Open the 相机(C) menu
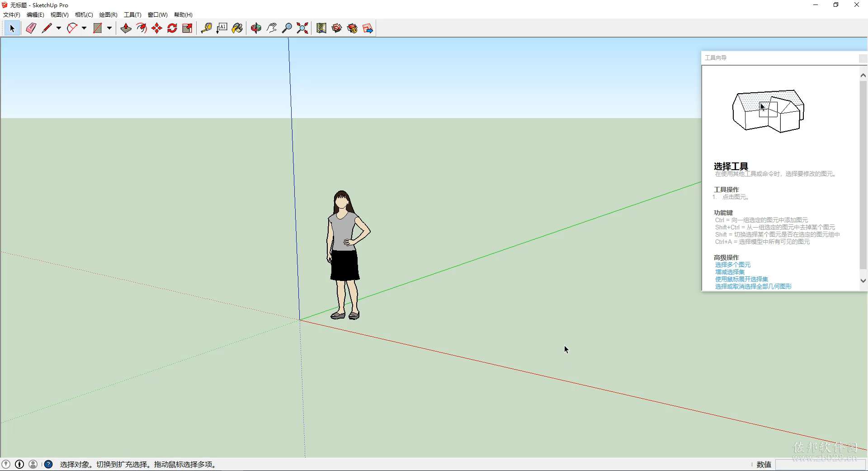 [84, 15]
